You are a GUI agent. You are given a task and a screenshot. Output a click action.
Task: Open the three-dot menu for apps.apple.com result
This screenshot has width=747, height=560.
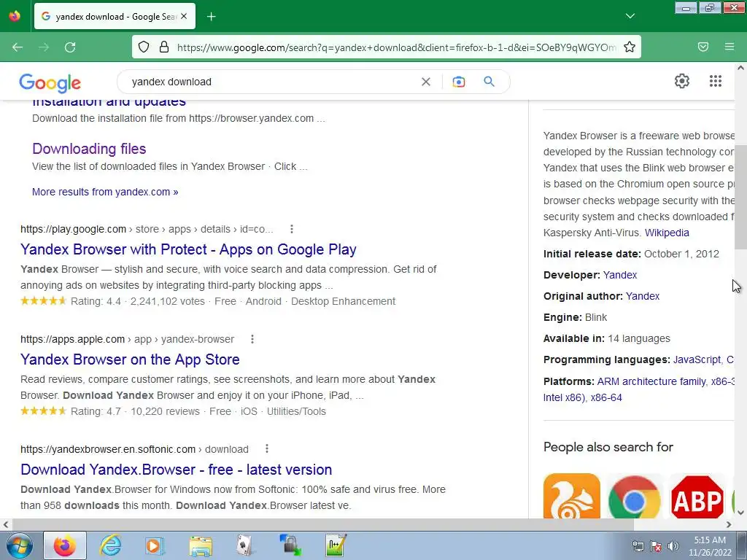(x=252, y=339)
